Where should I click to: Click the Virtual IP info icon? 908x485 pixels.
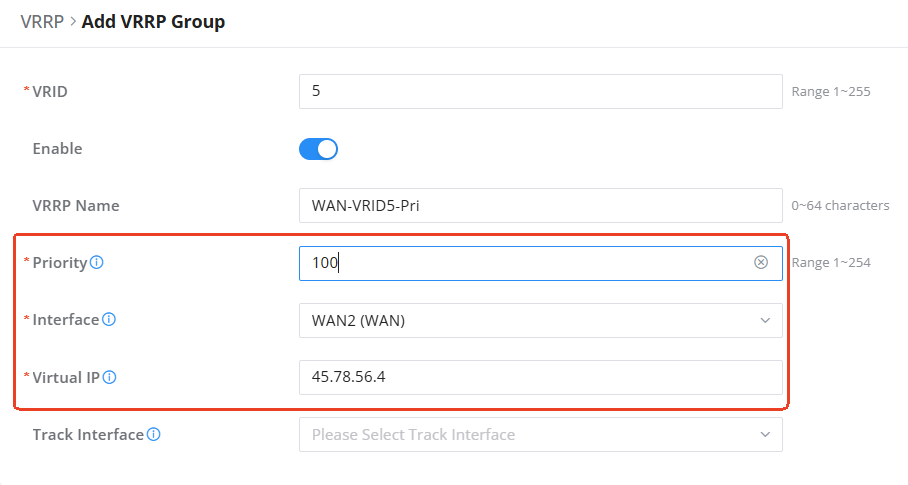(109, 377)
